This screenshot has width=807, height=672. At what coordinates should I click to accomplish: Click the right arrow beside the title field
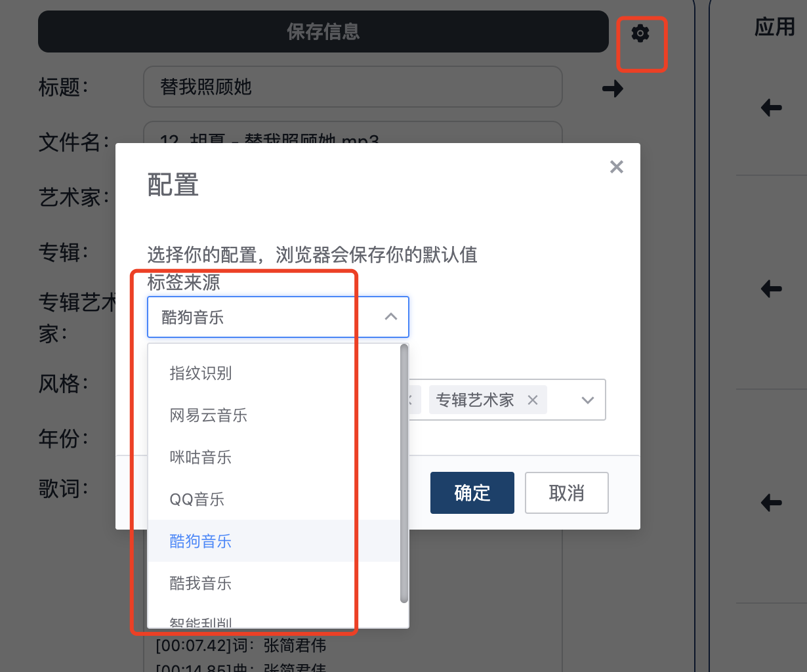click(612, 89)
